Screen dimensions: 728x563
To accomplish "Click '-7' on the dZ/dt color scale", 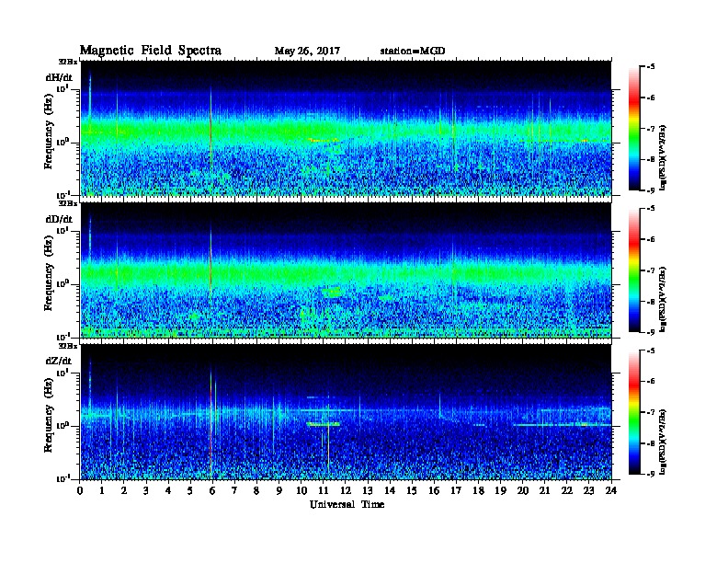I will (651, 412).
